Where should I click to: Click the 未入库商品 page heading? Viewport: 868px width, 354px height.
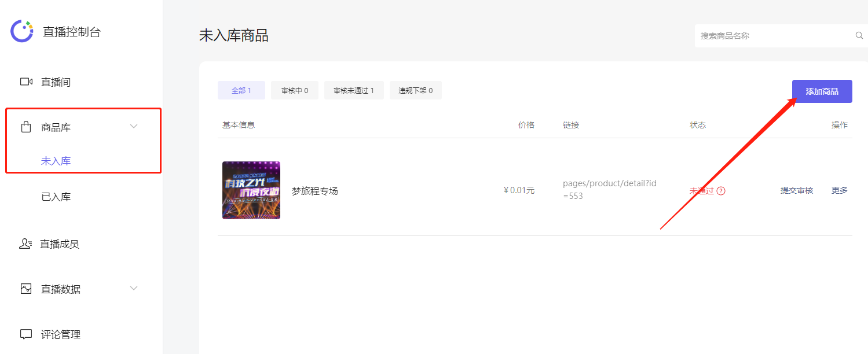tap(234, 35)
